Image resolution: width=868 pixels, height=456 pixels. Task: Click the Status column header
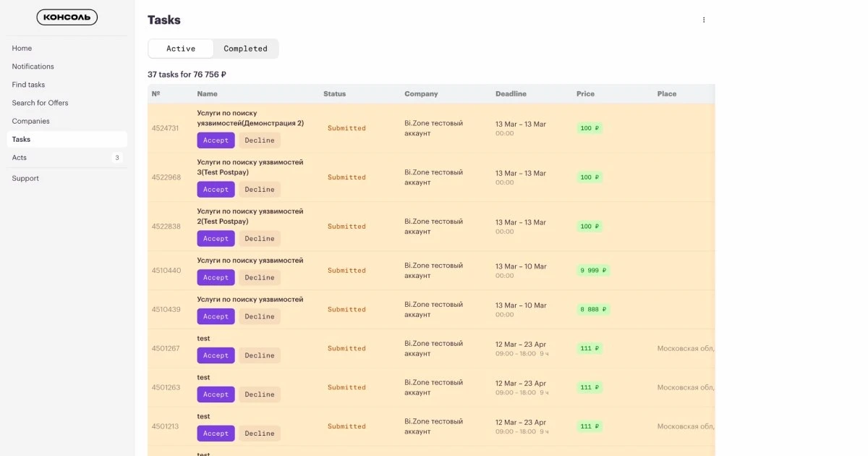[334, 94]
